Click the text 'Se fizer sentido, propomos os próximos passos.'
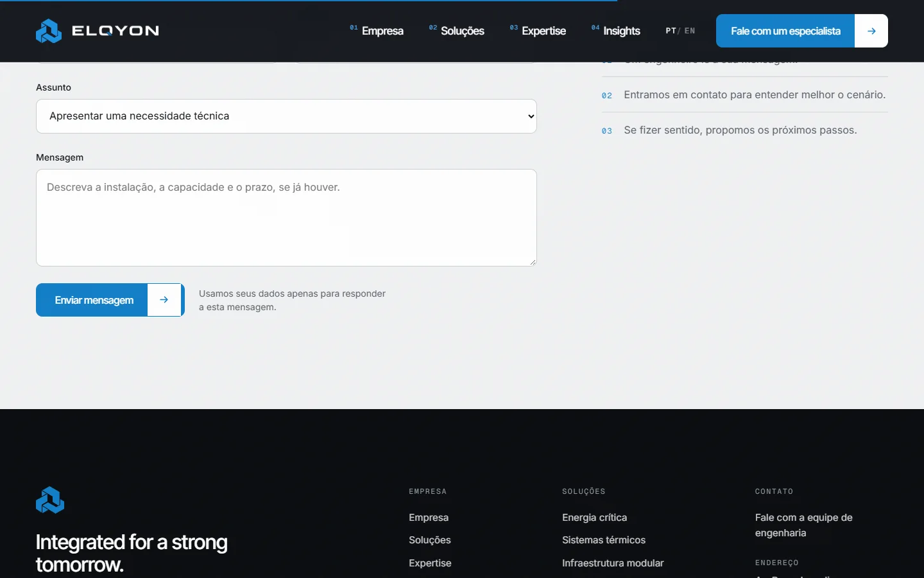The width and height of the screenshot is (924, 578). click(x=740, y=130)
